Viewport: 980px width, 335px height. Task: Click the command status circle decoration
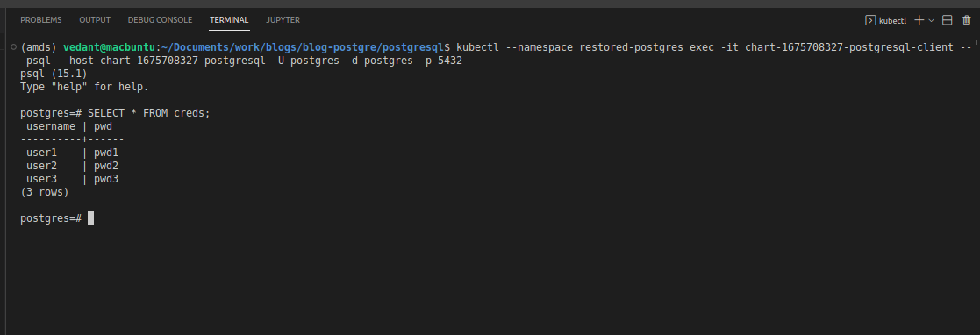[14, 46]
